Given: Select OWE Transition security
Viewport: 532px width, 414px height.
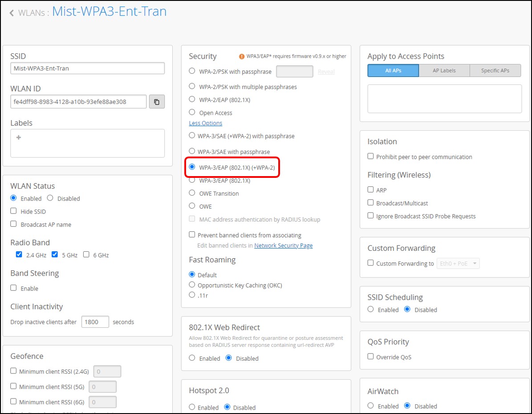Looking at the screenshot, I should point(192,193).
